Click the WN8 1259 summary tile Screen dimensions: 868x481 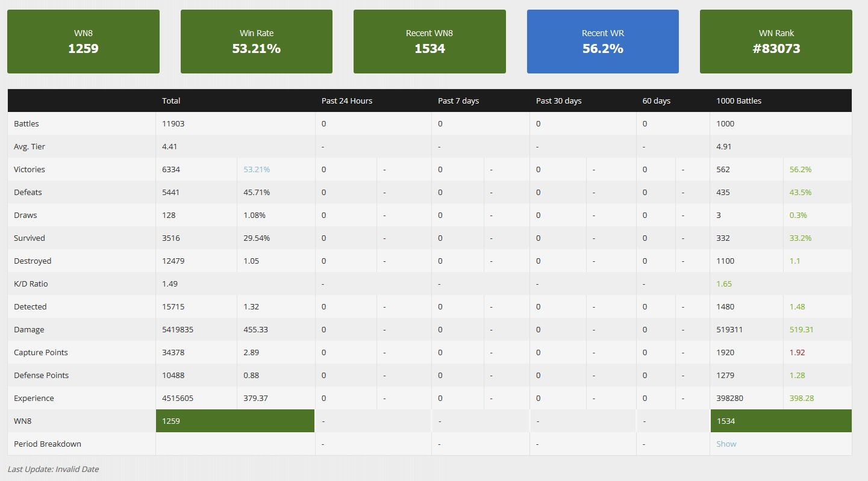[x=83, y=42]
